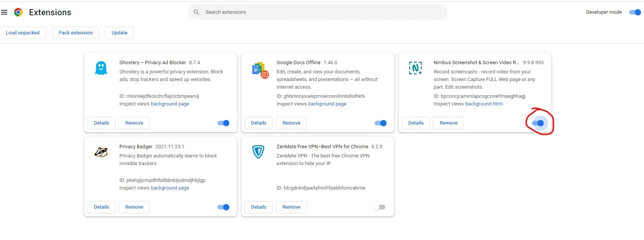Click the ZenMate VPN shield icon

[258, 152]
